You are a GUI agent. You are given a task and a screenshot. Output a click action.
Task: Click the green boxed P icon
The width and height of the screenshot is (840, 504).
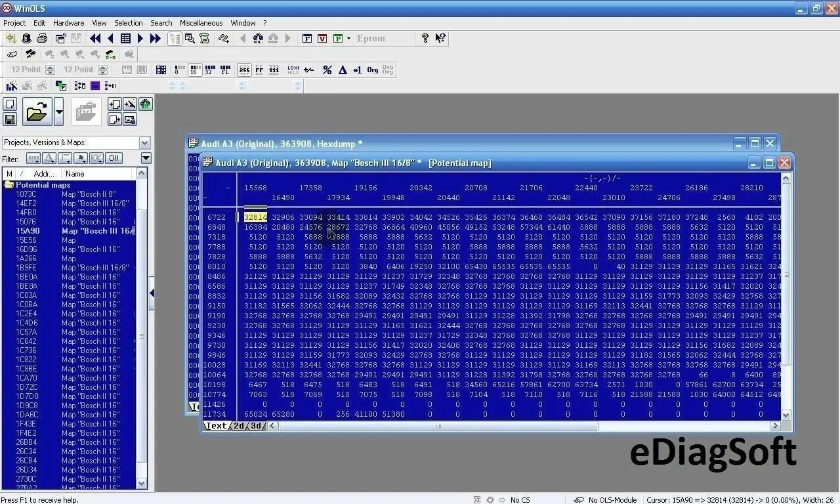[338, 39]
